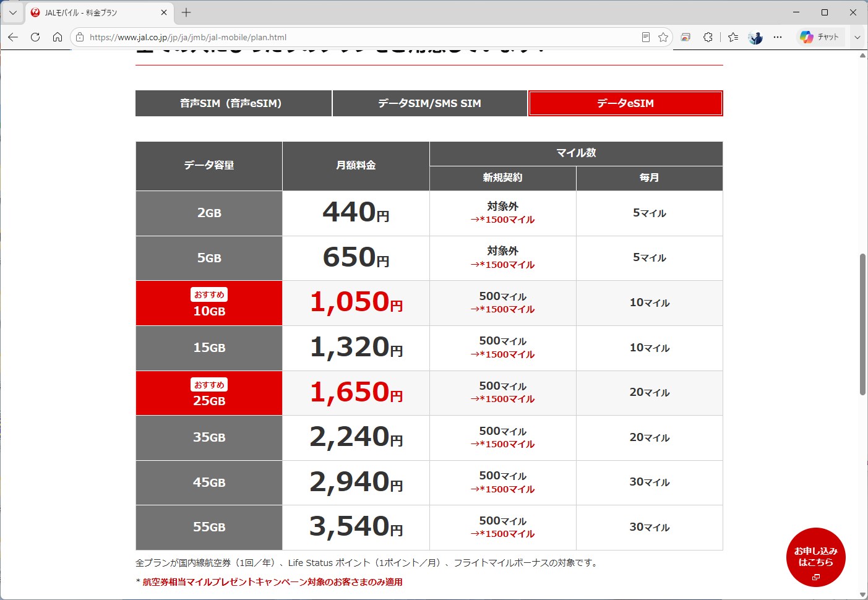Screen dimensions: 868x600
Task: Open the Reader view icon in address bar
Action: click(x=645, y=37)
